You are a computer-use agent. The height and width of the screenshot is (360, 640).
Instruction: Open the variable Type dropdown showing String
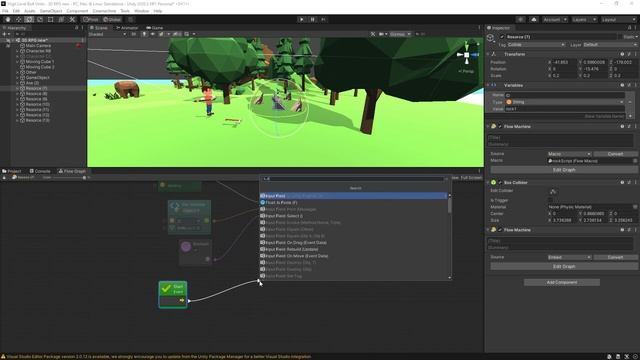tap(564, 102)
